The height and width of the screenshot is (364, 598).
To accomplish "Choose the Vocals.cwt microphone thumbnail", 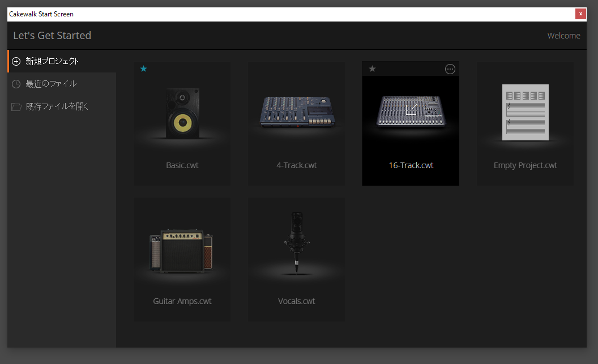I will coord(297,243).
